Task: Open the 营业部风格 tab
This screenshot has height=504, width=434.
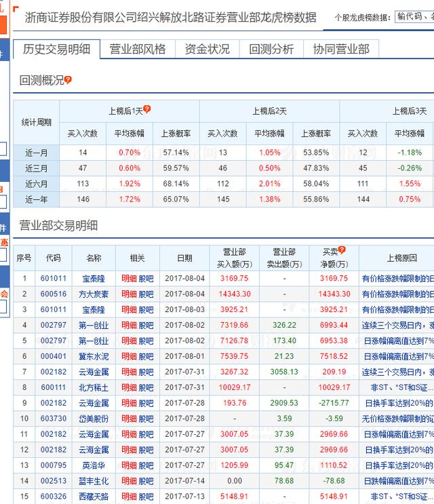Action: pyautogui.click(x=138, y=49)
